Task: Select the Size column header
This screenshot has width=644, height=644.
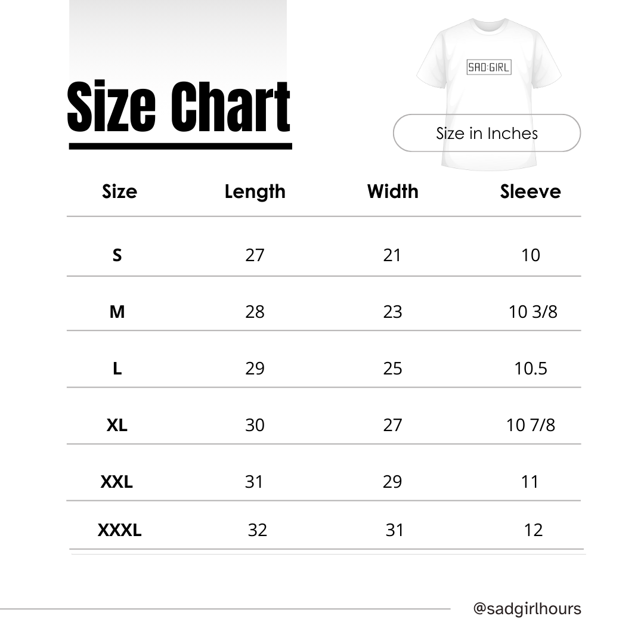Action: [x=119, y=191]
